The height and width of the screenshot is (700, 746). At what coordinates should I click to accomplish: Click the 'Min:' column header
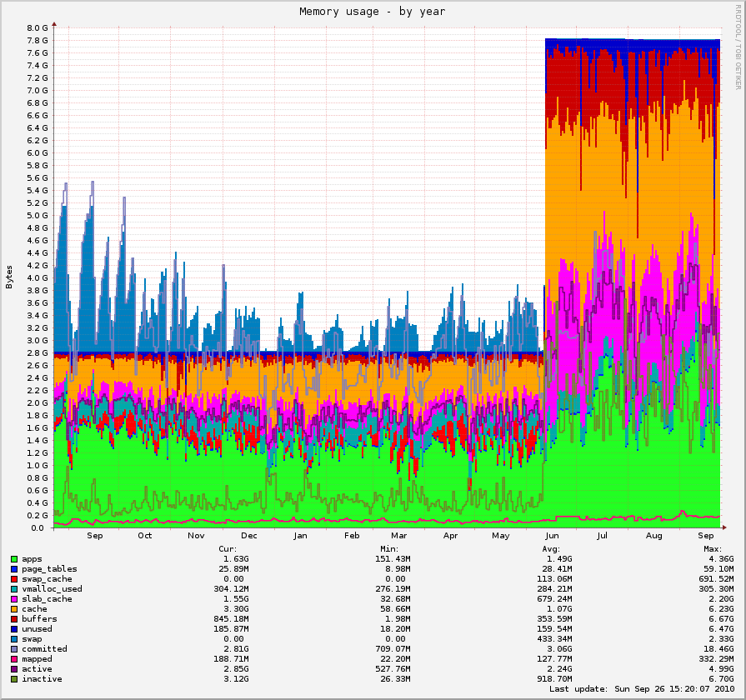pos(389,549)
